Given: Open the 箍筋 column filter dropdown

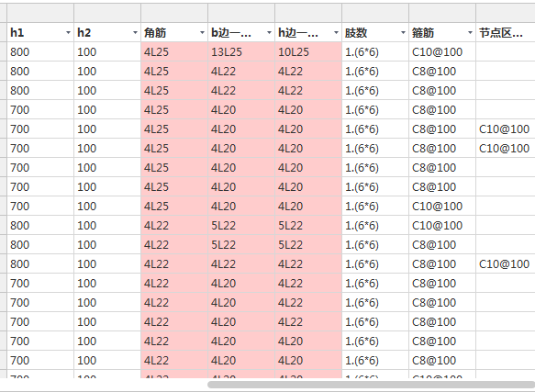Looking at the screenshot, I should [470, 33].
